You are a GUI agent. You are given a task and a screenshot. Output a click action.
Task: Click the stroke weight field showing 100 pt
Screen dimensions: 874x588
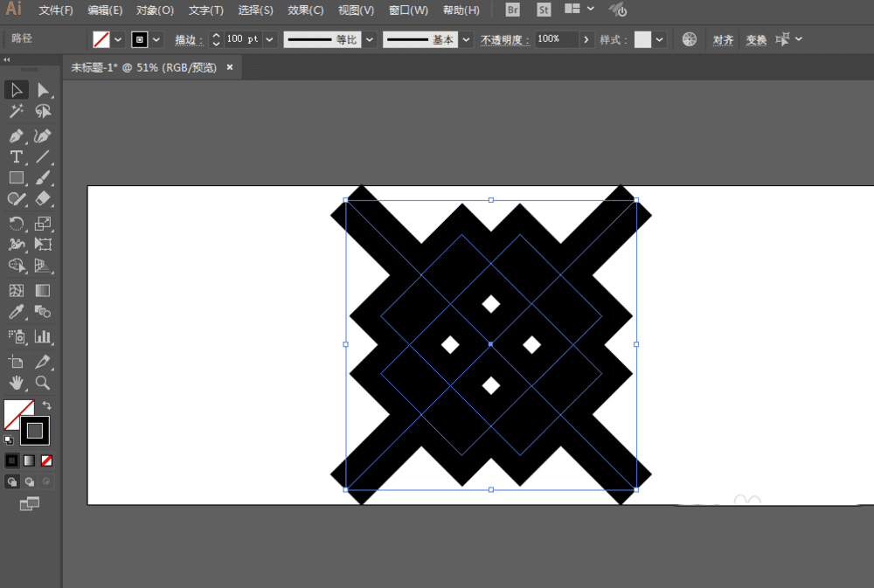[242, 39]
